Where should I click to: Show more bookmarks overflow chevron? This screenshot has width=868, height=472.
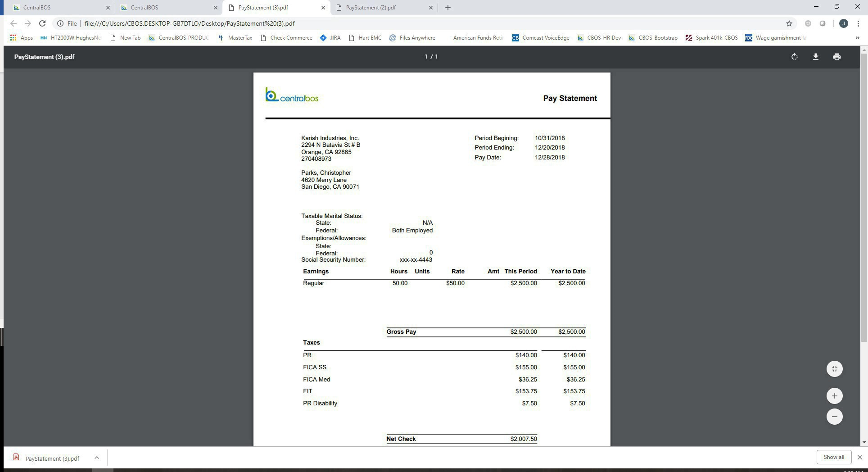point(857,38)
